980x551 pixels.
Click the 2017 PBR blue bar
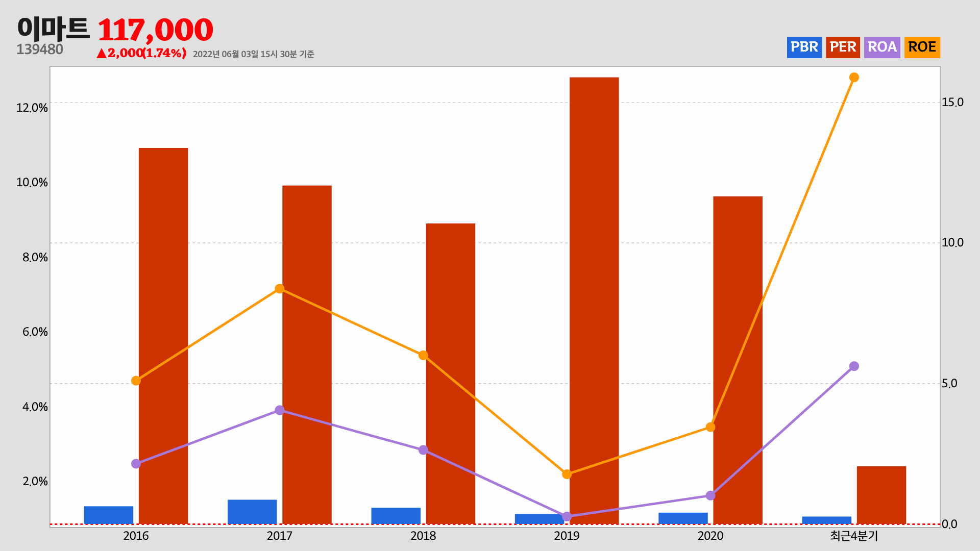(252, 512)
